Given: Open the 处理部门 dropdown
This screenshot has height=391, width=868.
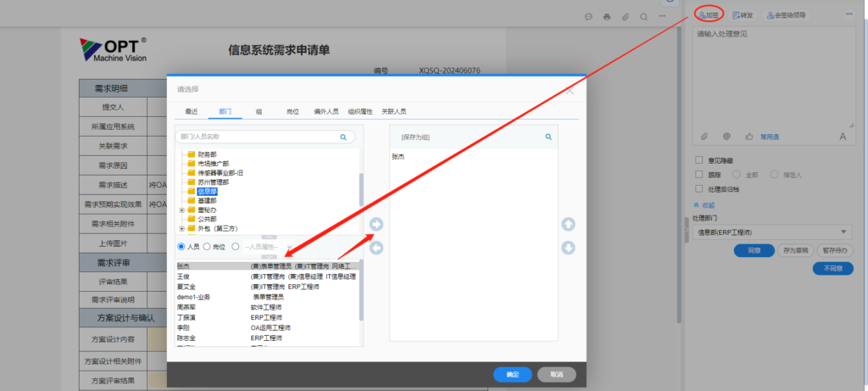Looking at the screenshot, I should [x=772, y=232].
